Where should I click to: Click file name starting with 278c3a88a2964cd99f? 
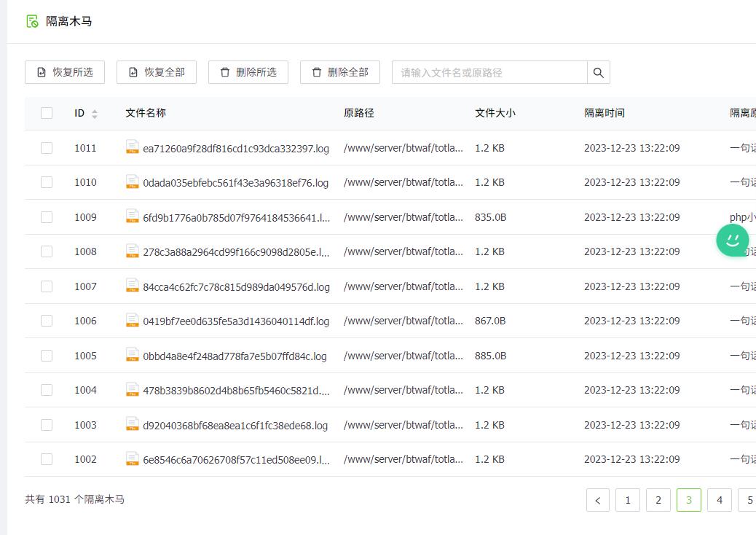236,251
